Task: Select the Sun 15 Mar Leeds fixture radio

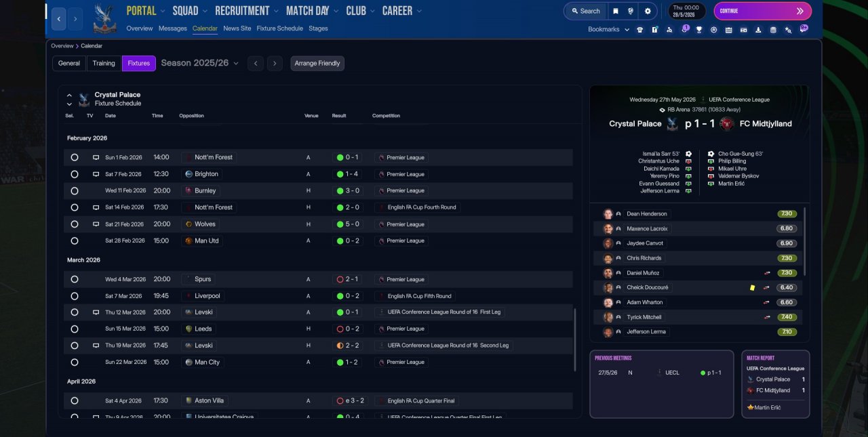Action: tap(75, 329)
